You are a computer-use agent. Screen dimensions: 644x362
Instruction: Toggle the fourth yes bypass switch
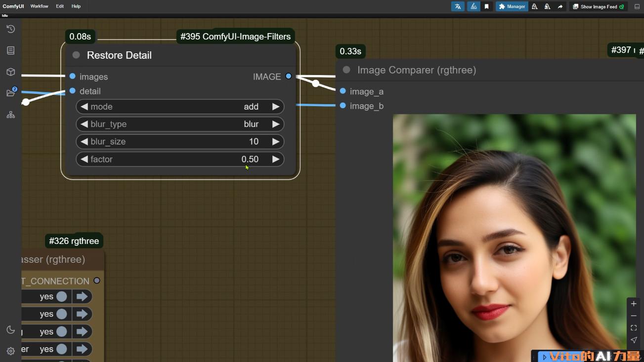click(62, 349)
